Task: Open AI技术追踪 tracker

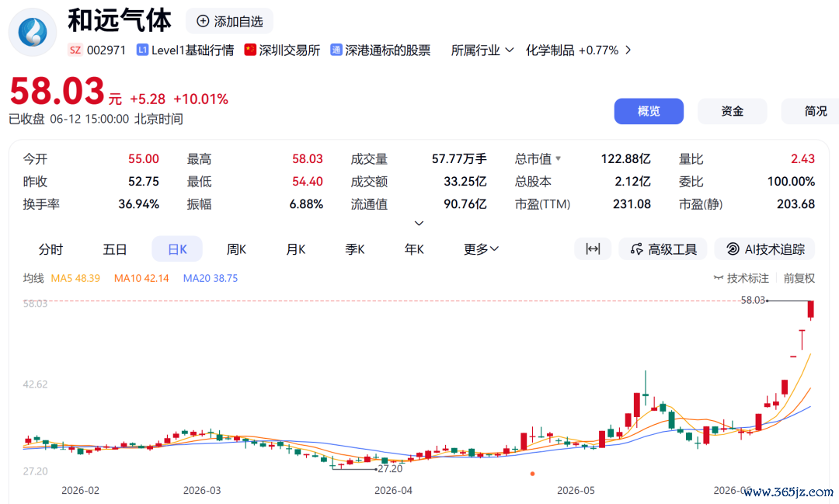Action: (764, 249)
